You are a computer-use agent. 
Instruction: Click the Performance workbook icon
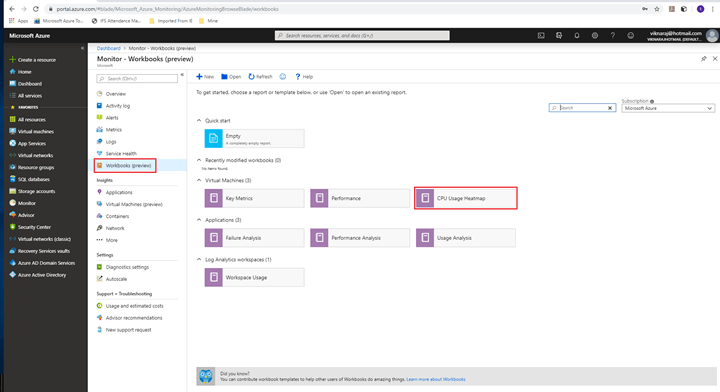[319, 198]
